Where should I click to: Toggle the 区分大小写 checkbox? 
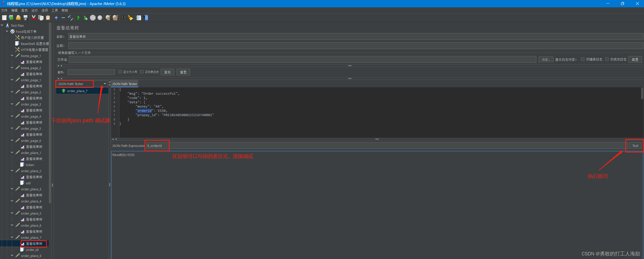click(x=120, y=72)
